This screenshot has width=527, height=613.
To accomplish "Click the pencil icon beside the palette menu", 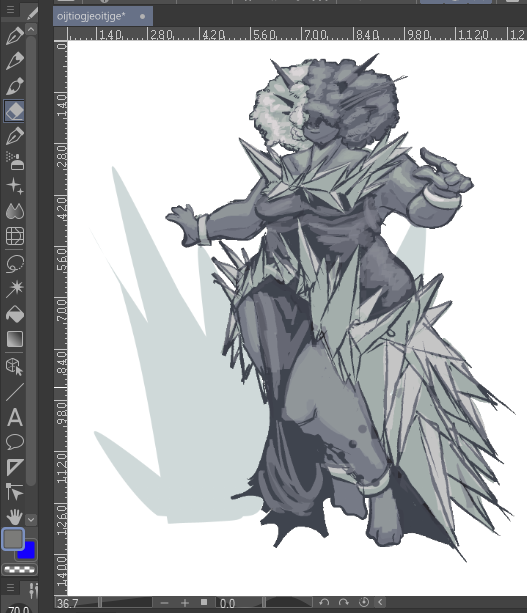I will click(32, 13).
